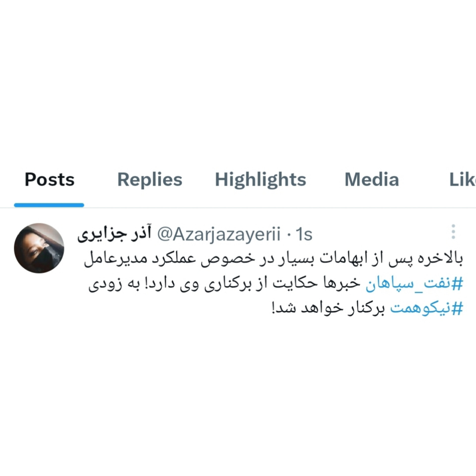Screen dimensions: 476x476
Task: Open display name آذر جزایری
Action: pos(114,234)
